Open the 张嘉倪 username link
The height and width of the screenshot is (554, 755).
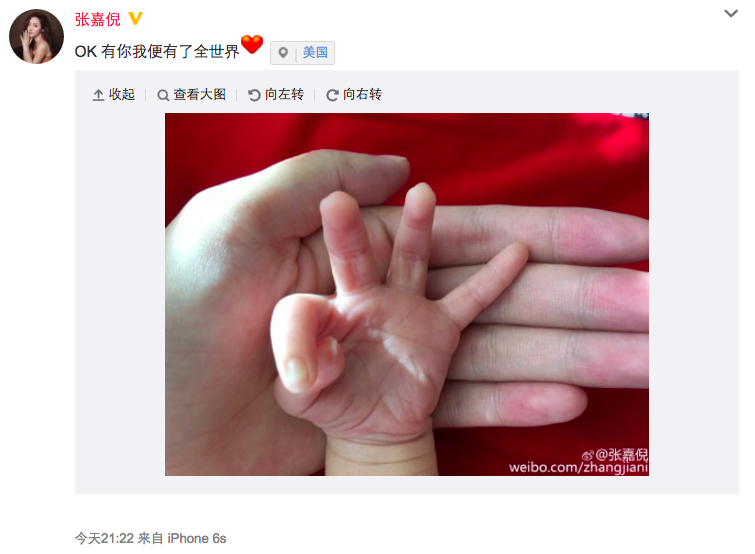[x=98, y=19]
